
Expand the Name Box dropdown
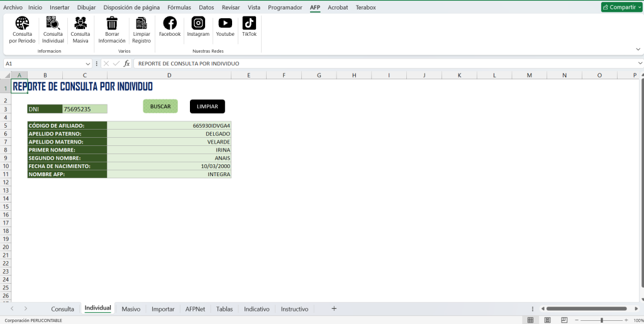pos(88,64)
